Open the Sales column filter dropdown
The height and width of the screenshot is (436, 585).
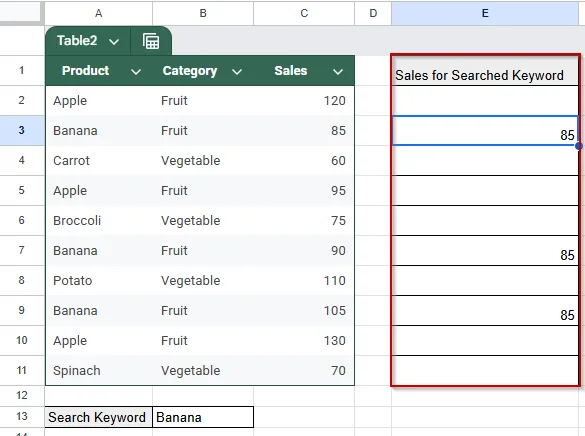(x=338, y=72)
